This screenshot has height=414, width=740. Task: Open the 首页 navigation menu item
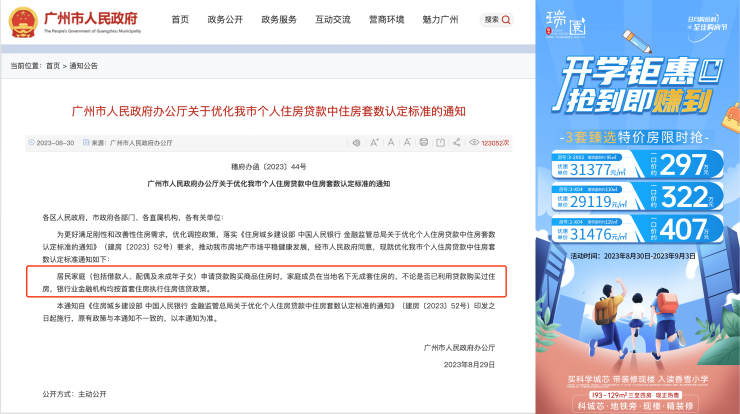coord(180,20)
